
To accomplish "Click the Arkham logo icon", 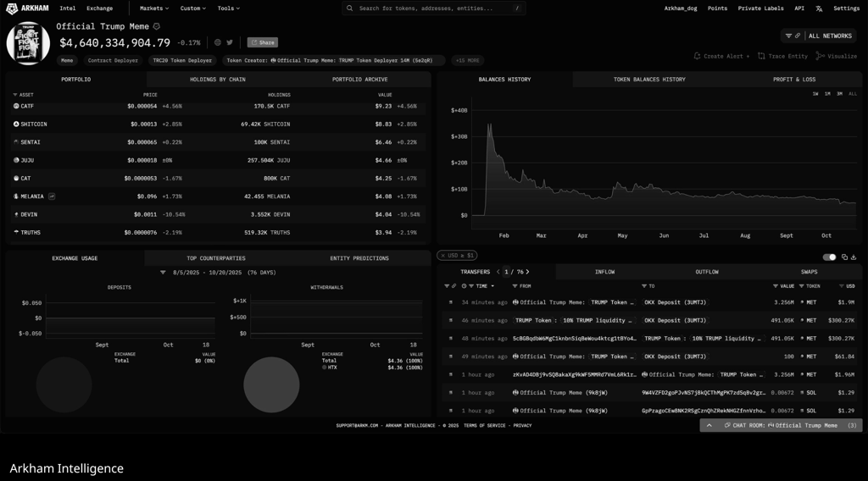I will click(12, 8).
